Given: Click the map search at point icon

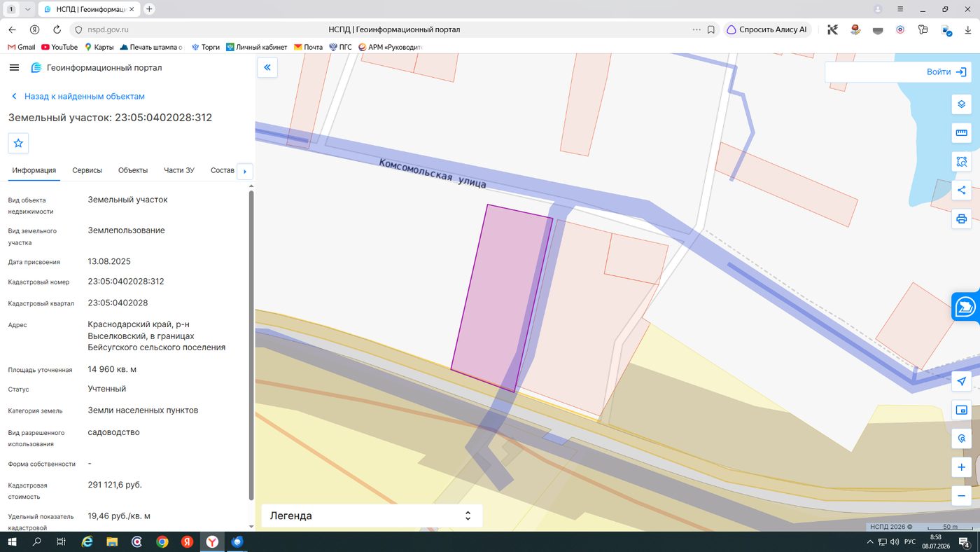Looking at the screenshot, I should coord(961,439).
